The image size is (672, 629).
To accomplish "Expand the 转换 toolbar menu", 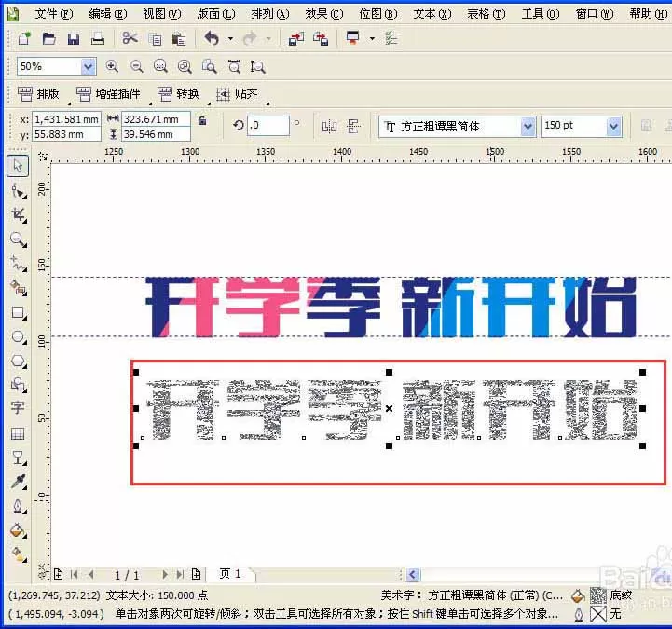I will 178,94.
